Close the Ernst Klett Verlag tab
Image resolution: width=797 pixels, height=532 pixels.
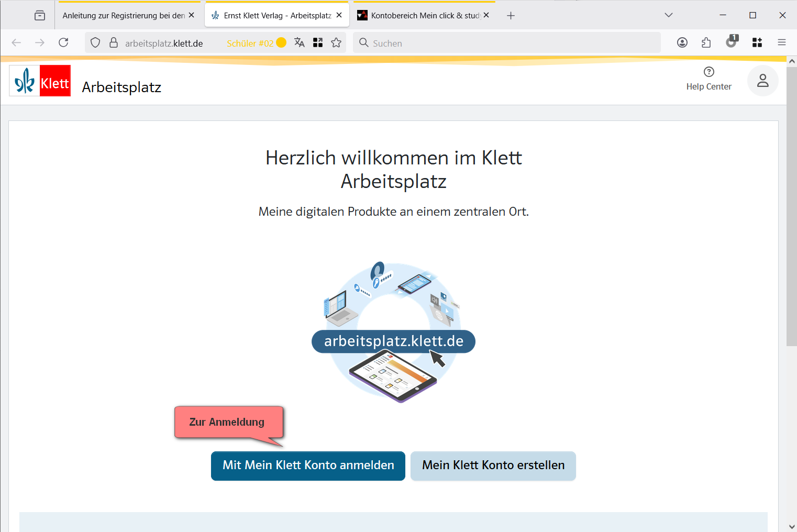339,15
